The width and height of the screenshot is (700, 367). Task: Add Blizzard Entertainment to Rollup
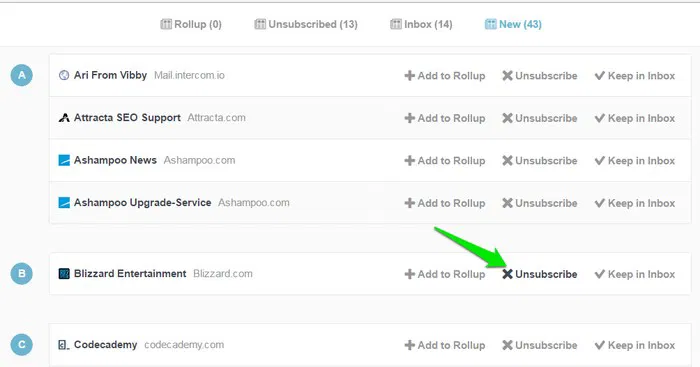(x=445, y=274)
